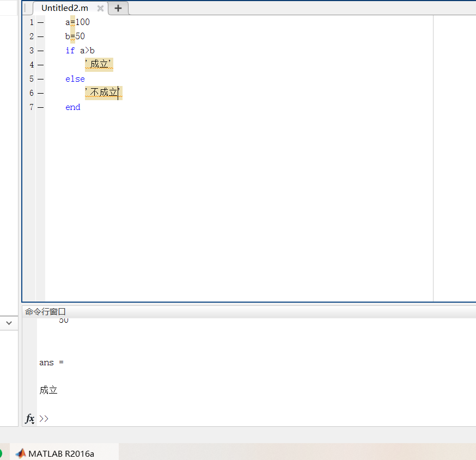Open a new script with the + tab
476x460 pixels.
click(118, 8)
